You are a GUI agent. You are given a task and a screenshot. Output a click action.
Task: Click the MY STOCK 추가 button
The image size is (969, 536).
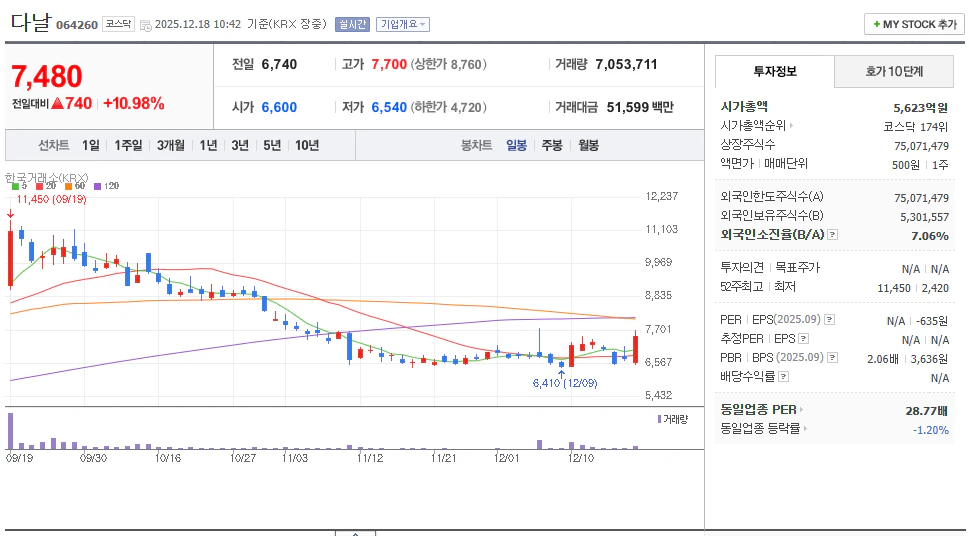(914, 25)
